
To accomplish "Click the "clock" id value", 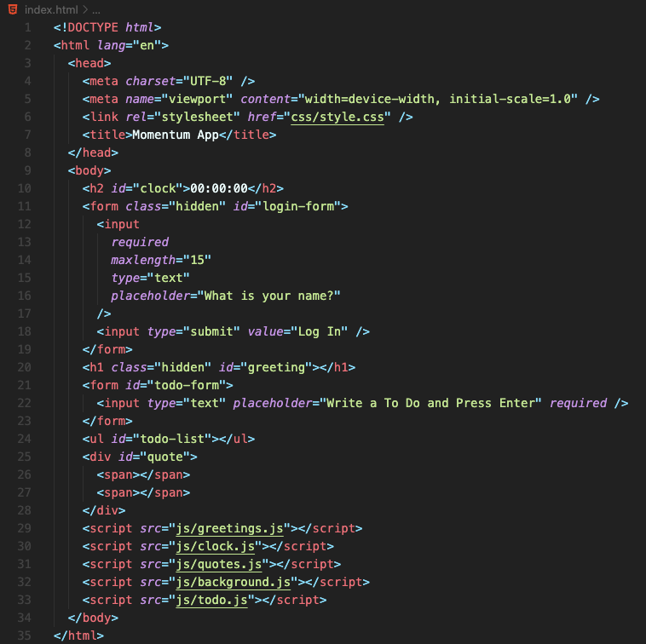I will 158,188.
